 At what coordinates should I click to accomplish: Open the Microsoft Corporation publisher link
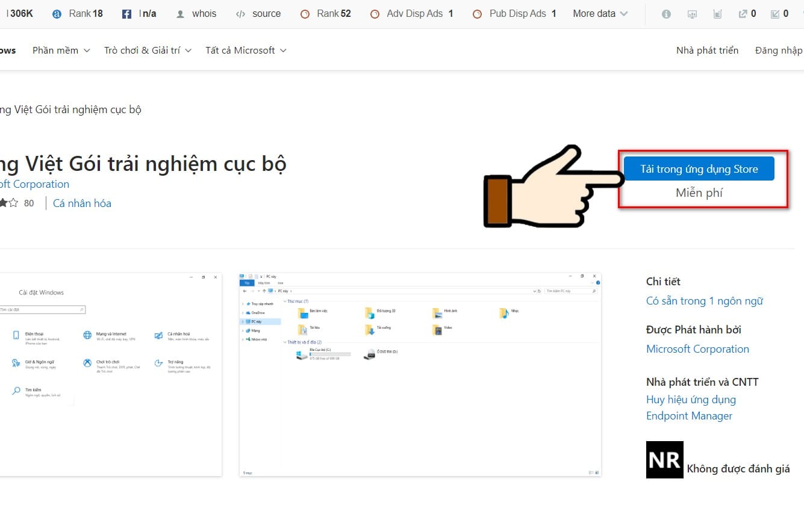pyautogui.click(x=697, y=349)
